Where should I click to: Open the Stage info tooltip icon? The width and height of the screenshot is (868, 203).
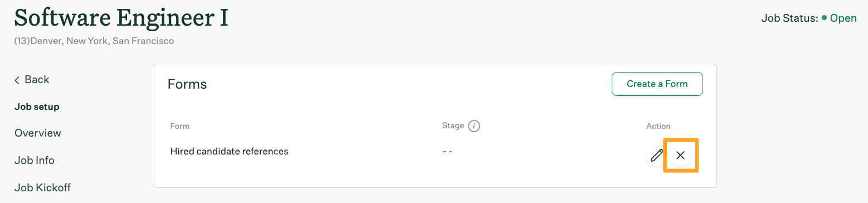pyautogui.click(x=474, y=126)
